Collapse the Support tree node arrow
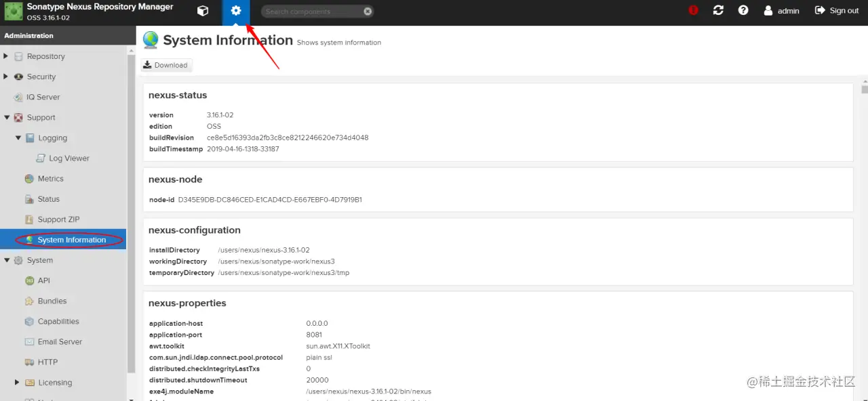The image size is (868, 401). (7, 117)
